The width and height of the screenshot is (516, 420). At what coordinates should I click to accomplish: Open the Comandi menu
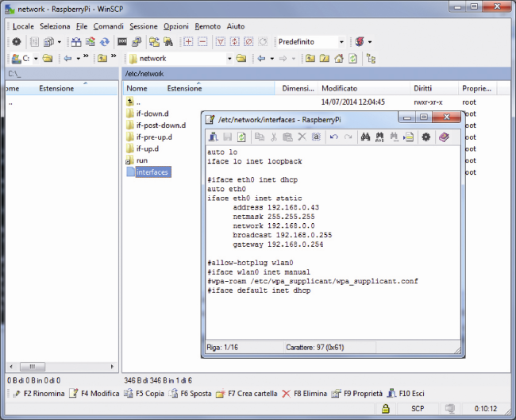click(x=108, y=26)
